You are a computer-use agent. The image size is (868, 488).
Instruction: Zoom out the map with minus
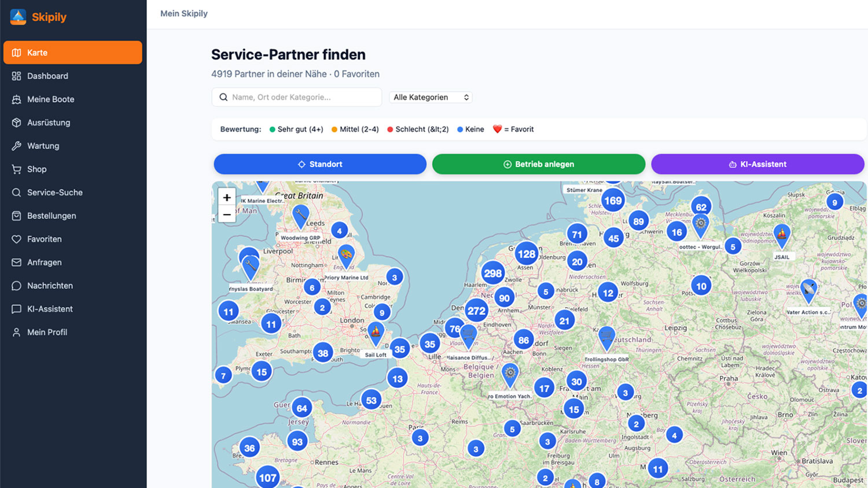pyautogui.click(x=227, y=215)
